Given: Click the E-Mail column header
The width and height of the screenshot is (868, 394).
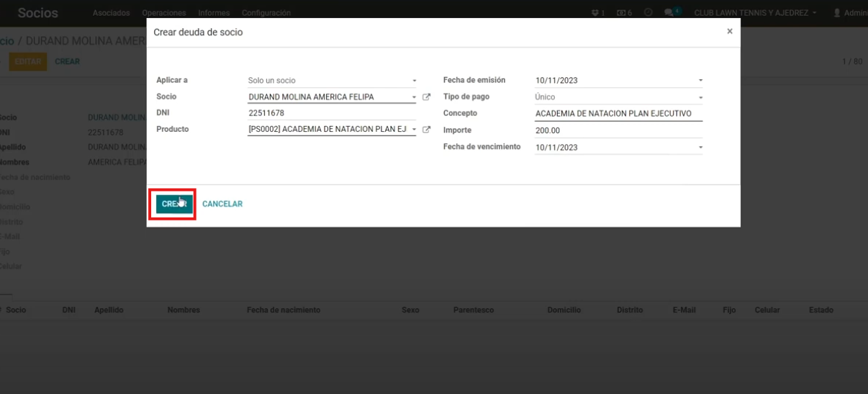Looking at the screenshot, I should pyautogui.click(x=684, y=310).
